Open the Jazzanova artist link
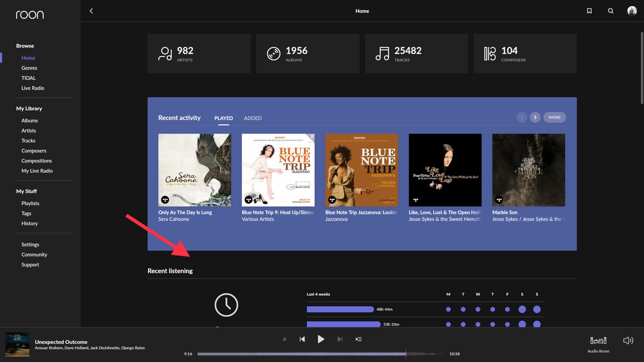This screenshot has height=362, width=644. [x=337, y=219]
